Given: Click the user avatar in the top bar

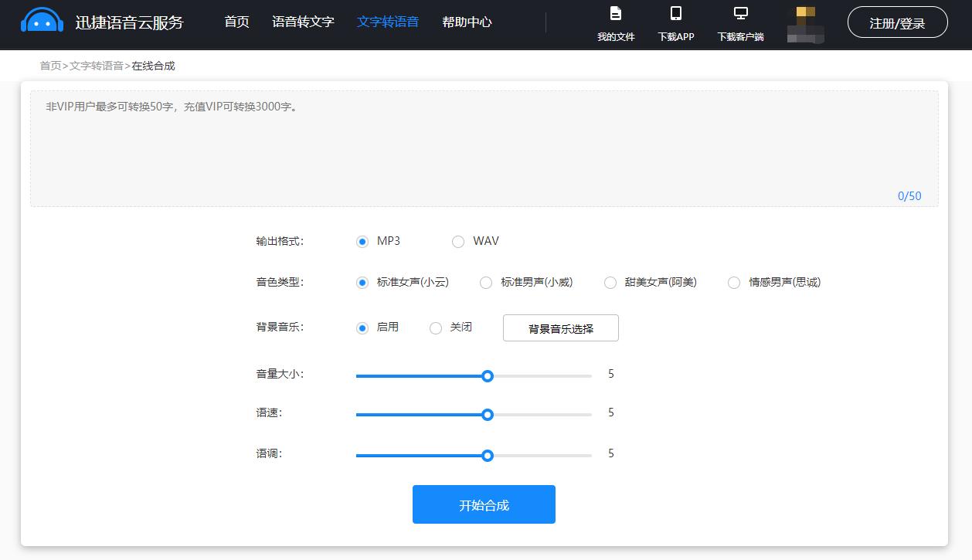Looking at the screenshot, I should tap(804, 23).
